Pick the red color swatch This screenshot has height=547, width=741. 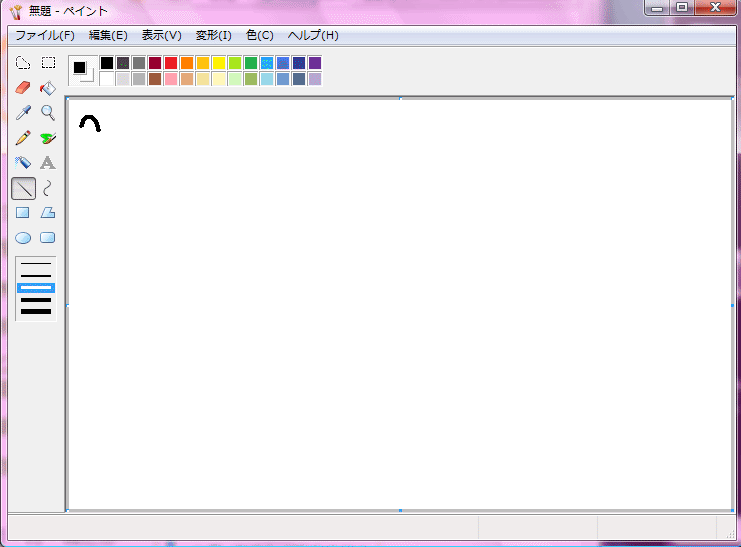pos(171,63)
